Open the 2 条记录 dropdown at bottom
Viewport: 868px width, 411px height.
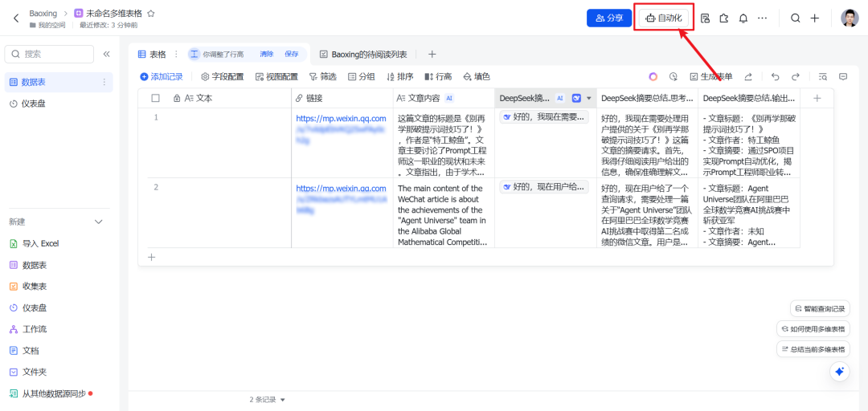(x=268, y=400)
